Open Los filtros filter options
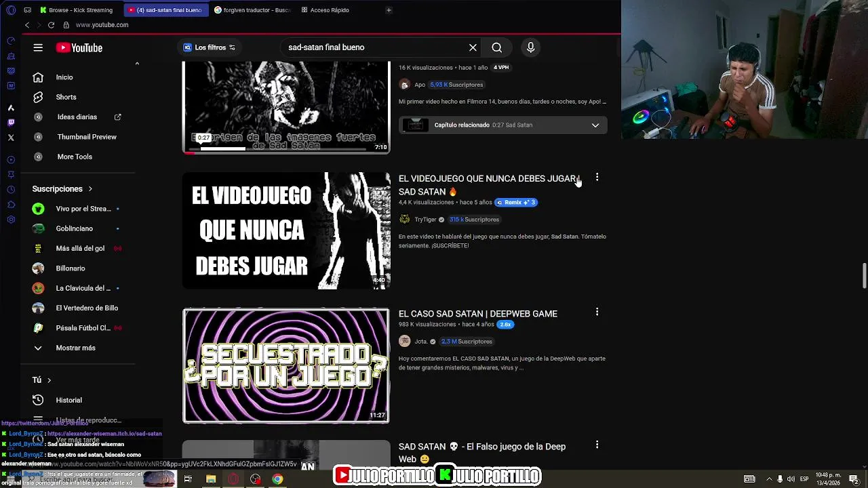Screen dimensions: 868x488 coord(210,47)
